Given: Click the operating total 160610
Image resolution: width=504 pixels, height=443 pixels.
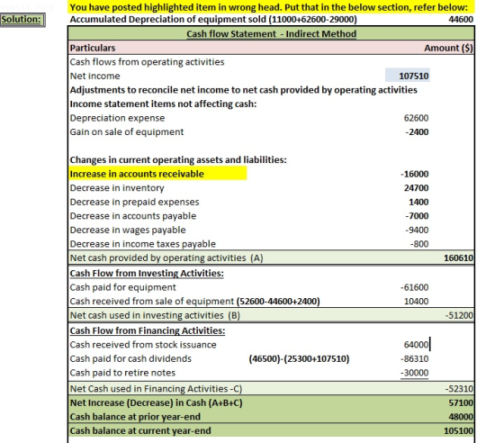Looking at the screenshot, I should click(x=459, y=258).
